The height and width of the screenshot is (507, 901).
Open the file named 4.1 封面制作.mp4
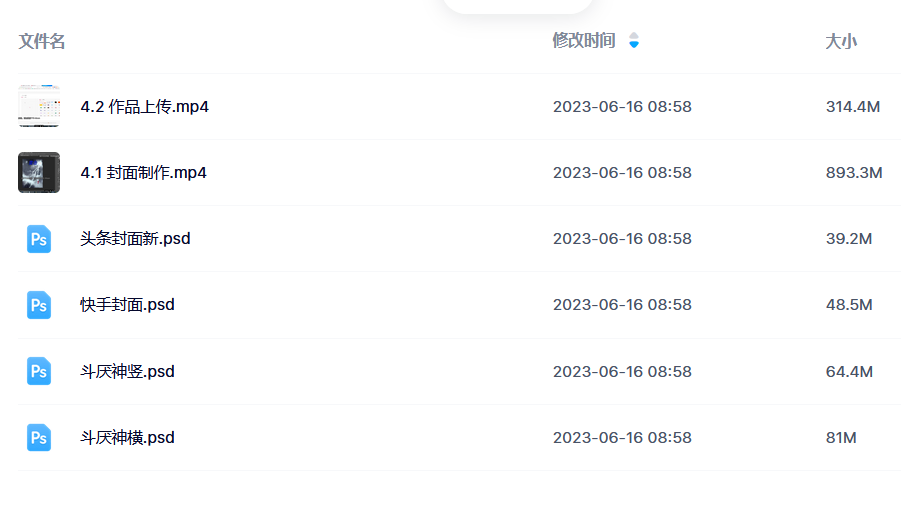(143, 172)
